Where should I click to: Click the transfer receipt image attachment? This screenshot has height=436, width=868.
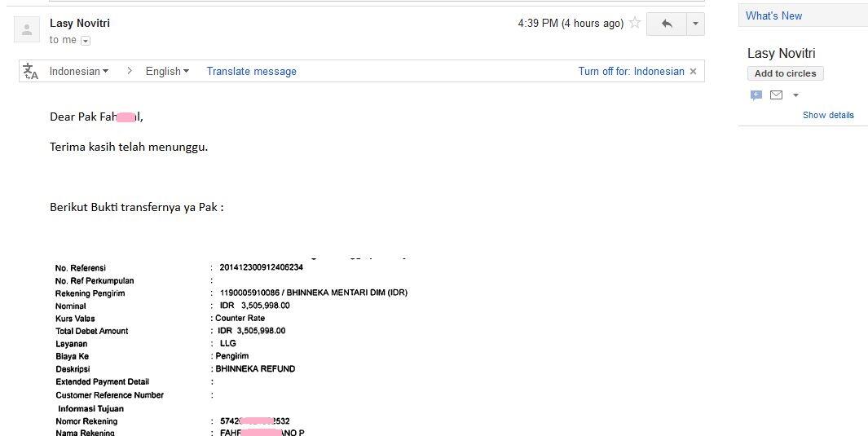(231, 346)
